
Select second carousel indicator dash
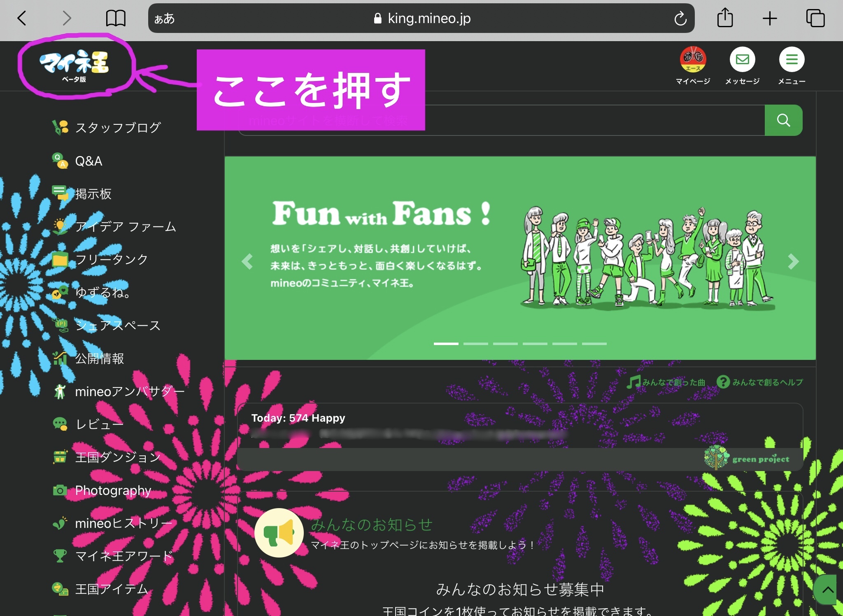475,343
